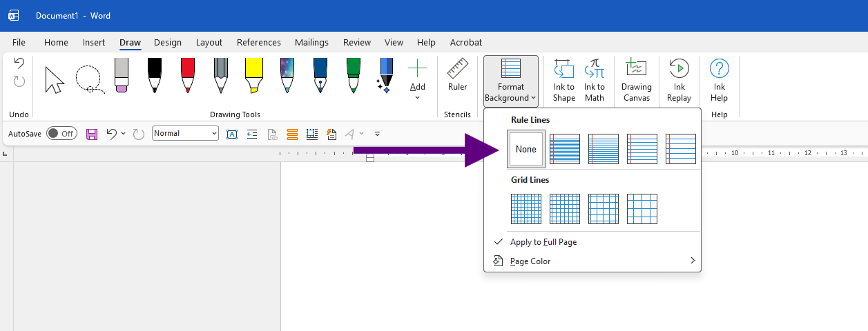Click Redo in the Draw ribbon
Image resolution: width=868 pixels, height=331 pixels.
tap(19, 81)
